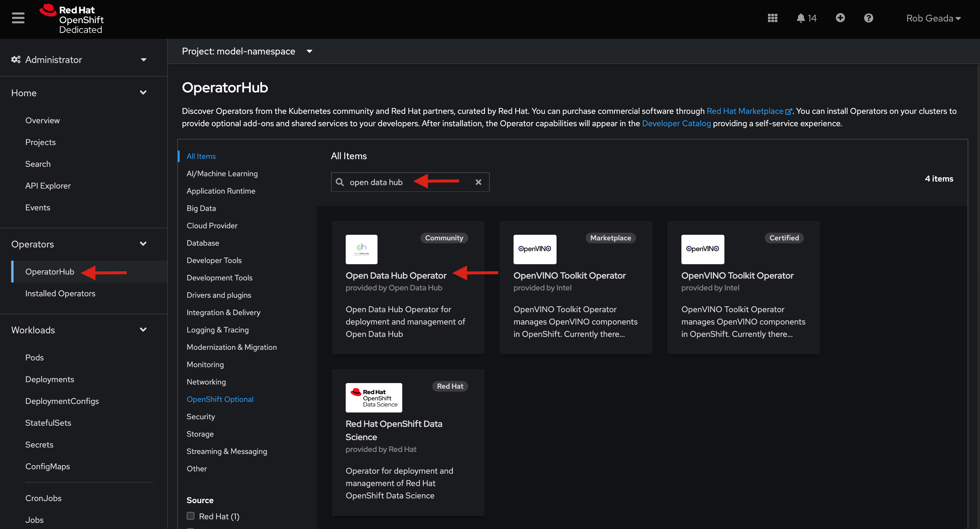Focus the open data hub search field

pos(410,182)
